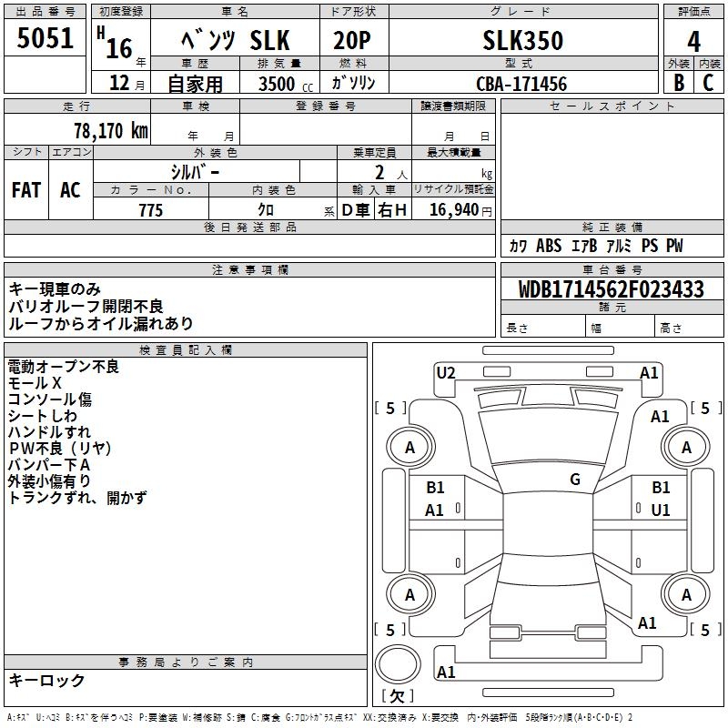The image size is (728, 728).
Task: Select the lower-right wheel circle marked A
Action: pyautogui.click(x=686, y=594)
